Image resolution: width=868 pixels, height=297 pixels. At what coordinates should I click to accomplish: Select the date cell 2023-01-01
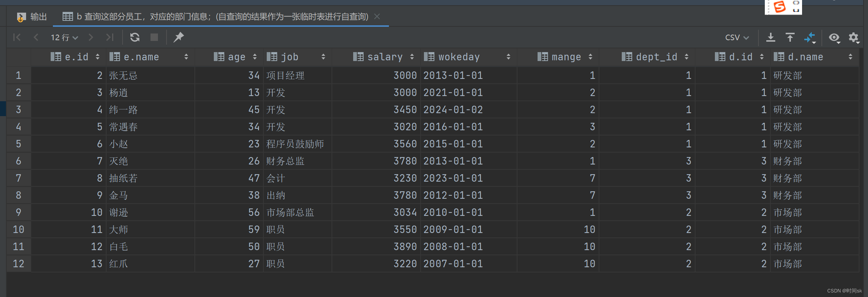[x=469, y=178]
